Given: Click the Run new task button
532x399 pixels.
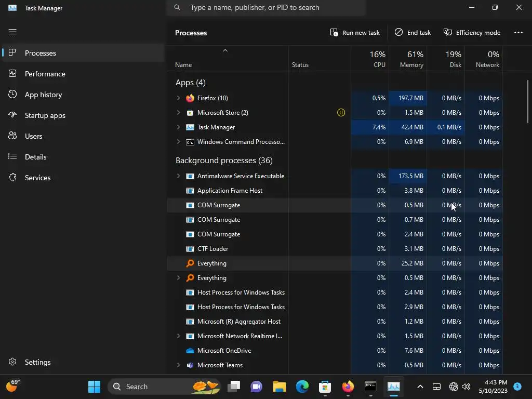Looking at the screenshot, I should [x=354, y=33].
